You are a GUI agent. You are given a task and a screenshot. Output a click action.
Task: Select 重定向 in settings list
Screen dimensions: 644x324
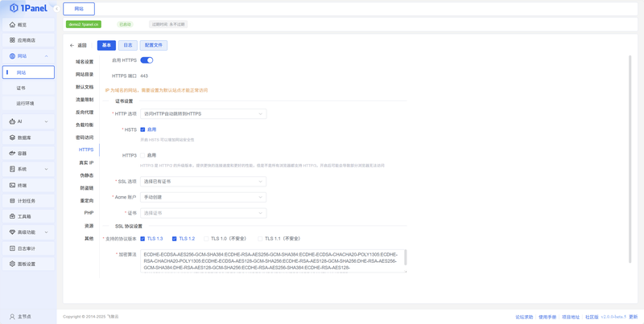point(87,200)
